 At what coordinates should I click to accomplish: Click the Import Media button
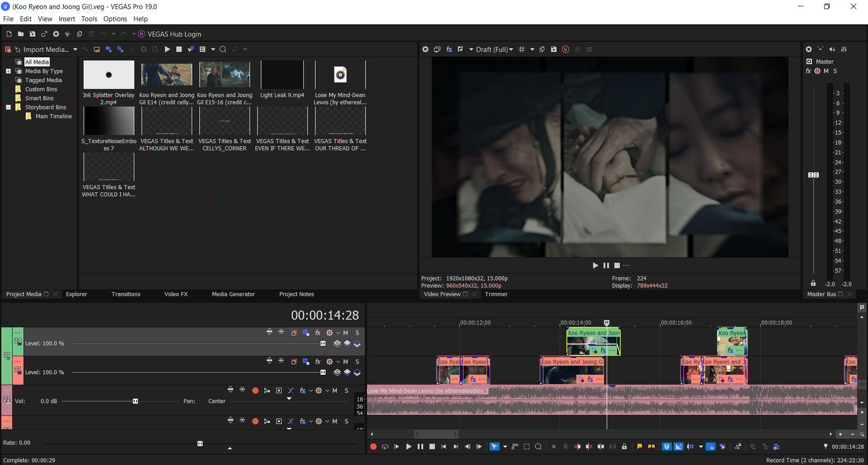coord(42,49)
